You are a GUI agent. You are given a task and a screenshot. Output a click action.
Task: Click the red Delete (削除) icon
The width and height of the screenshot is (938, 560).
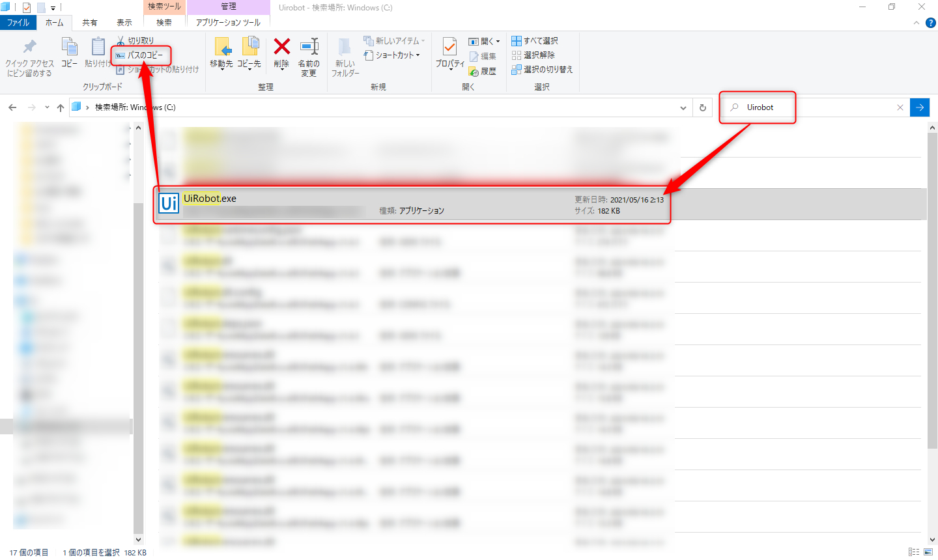click(281, 47)
